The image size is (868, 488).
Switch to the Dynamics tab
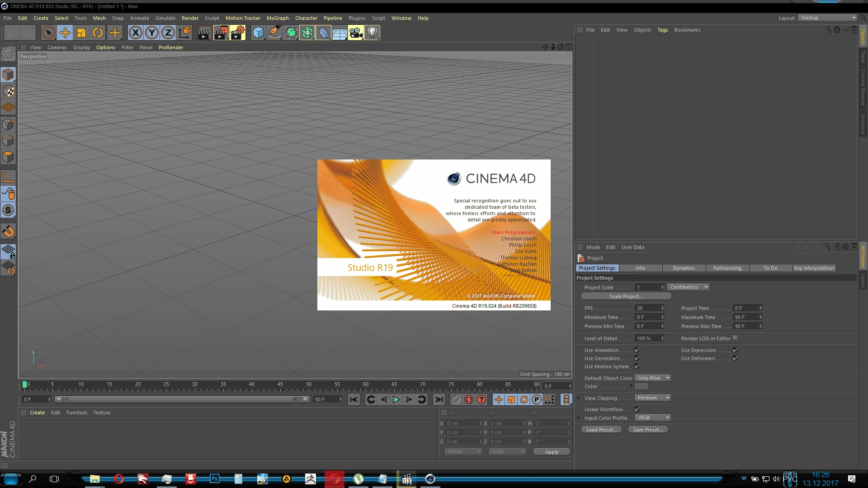point(684,268)
